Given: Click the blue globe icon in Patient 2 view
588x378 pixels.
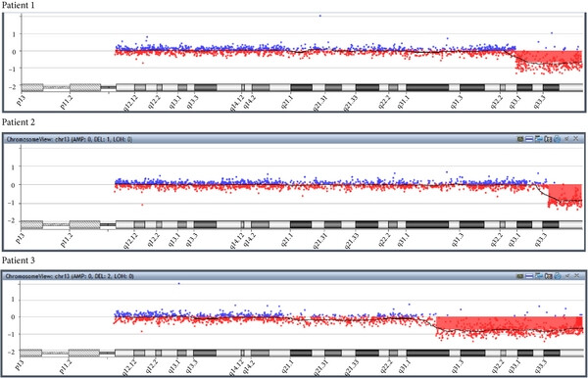Looking at the screenshot, I should 558,139.
